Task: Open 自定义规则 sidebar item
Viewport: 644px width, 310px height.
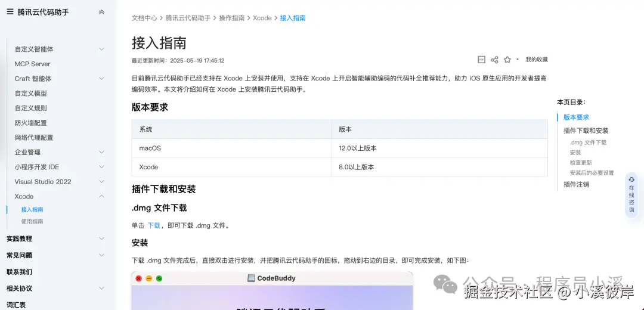Action: coord(31,108)
